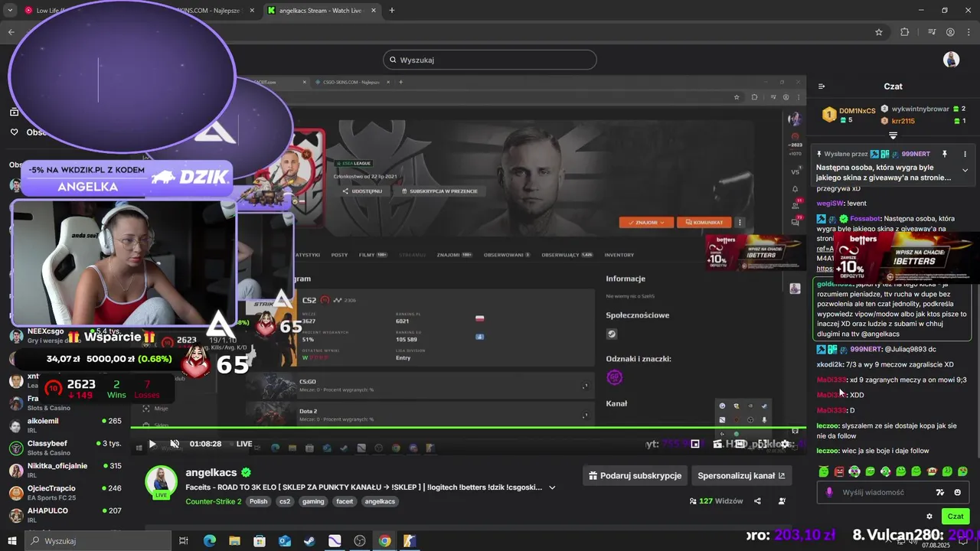Send message with Czat button

click(x=955, y=517)
